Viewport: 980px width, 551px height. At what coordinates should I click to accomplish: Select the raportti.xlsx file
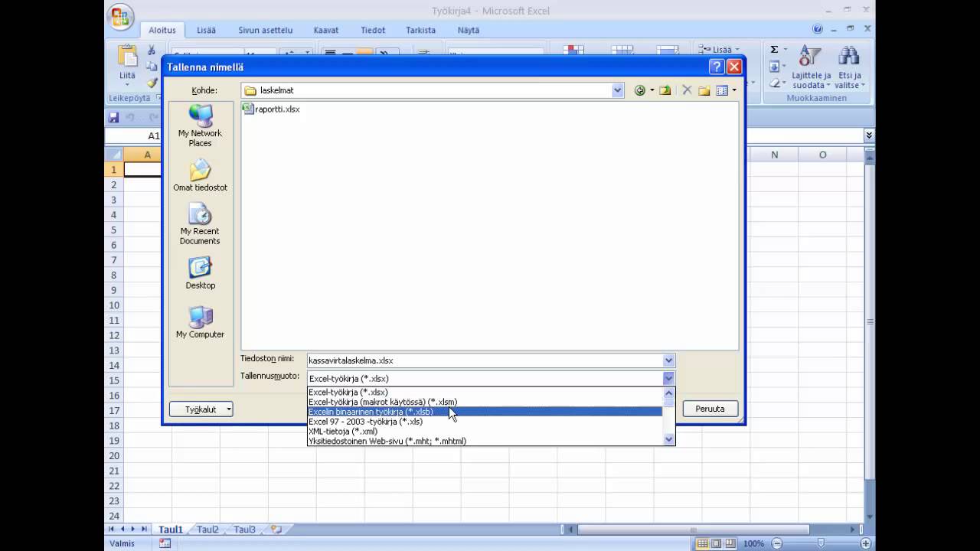[x=271, y=109]
